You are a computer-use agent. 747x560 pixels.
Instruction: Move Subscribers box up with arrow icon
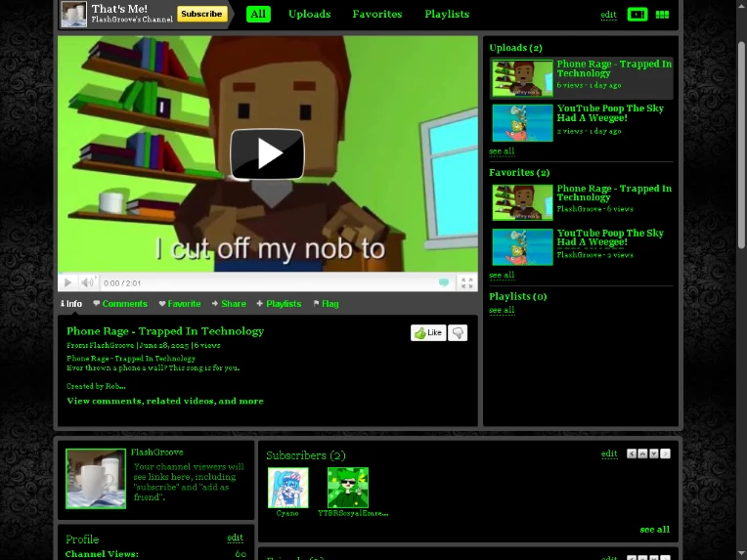(642, 453)
